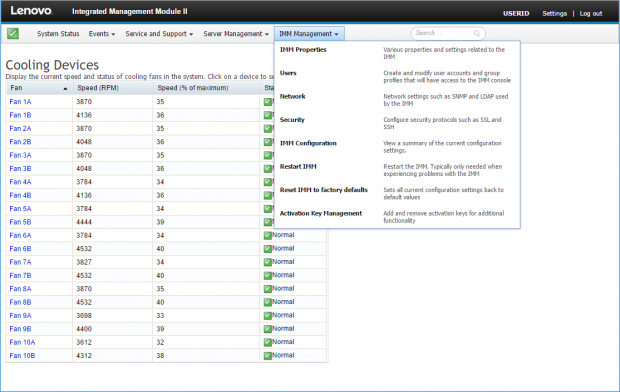620x392 pixels.
Task: Collapse the IMM Management dropdown
Action: pyautogui.click(x=309, y=34)
